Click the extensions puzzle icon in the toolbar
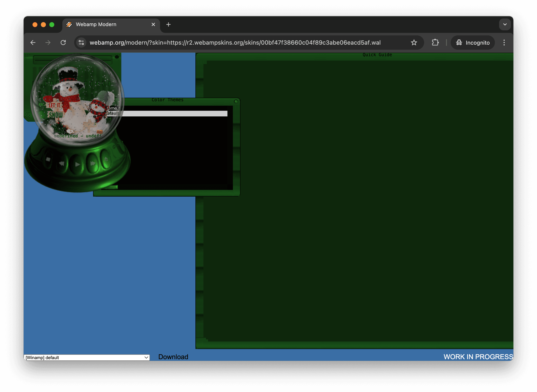Viewport: 537px width, 392px height. (435, 43)
